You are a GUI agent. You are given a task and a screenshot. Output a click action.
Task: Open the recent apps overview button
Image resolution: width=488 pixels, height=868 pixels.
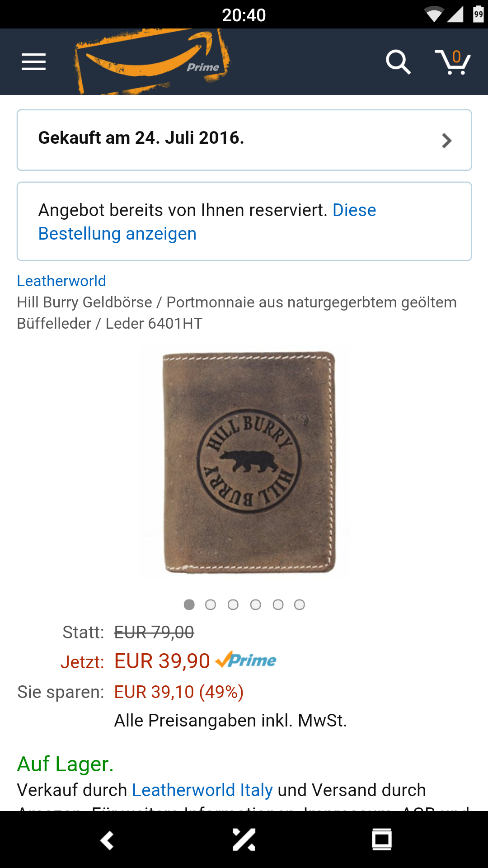pyautogui.click(x=382, y=840)
